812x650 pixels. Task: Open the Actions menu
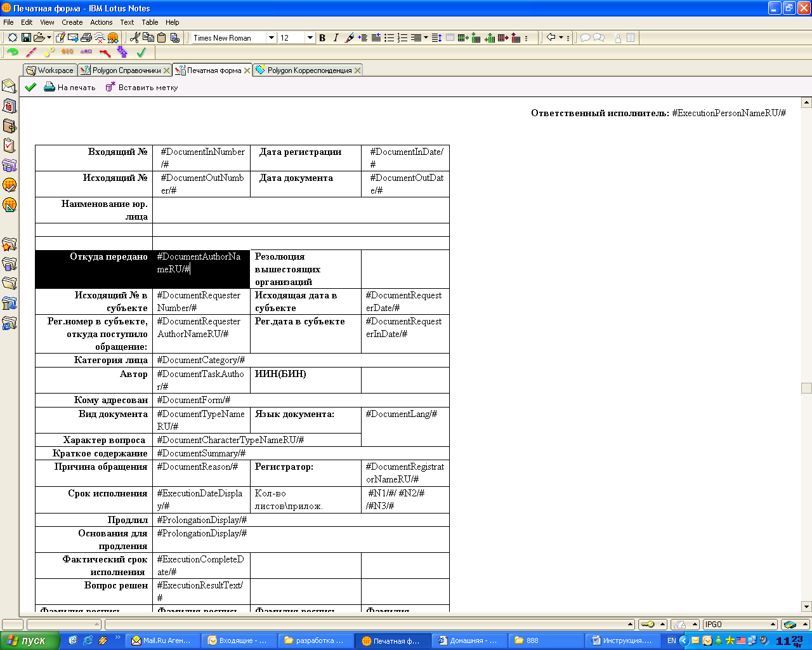click(101, 22)
